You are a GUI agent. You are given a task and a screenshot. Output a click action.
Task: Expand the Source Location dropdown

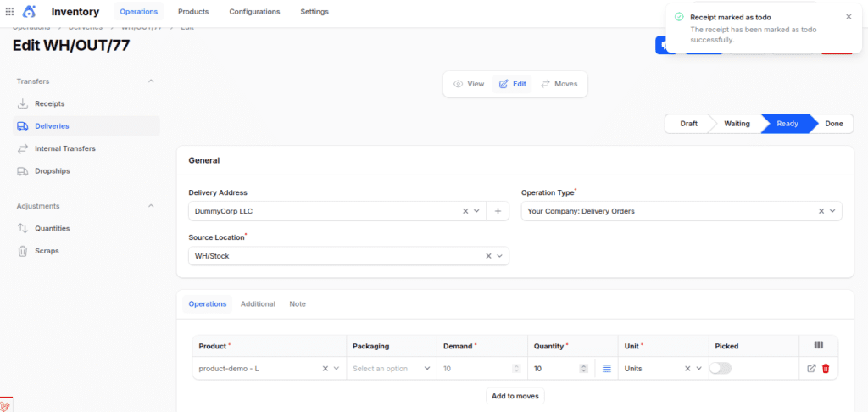pos(499,256)
